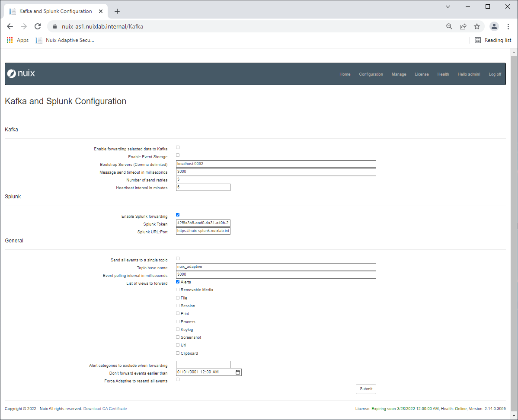Open the Reading list
The image size is (518, 420).
coord(493,40)
